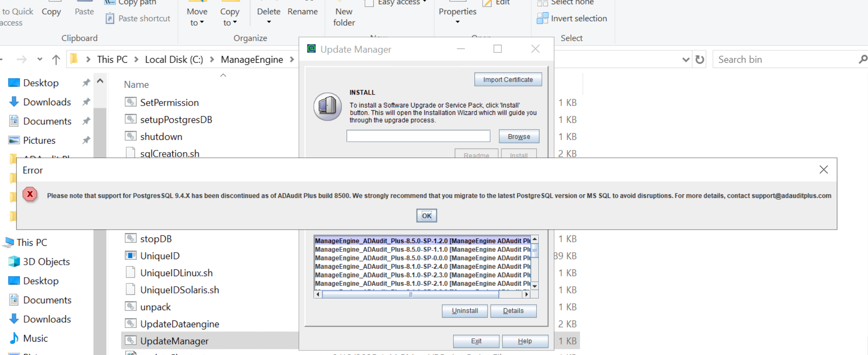The height and width of the screenshot is (355, 868).
Task: Click Pictures icon in Quick access
Action: click(x=14, y=140)
